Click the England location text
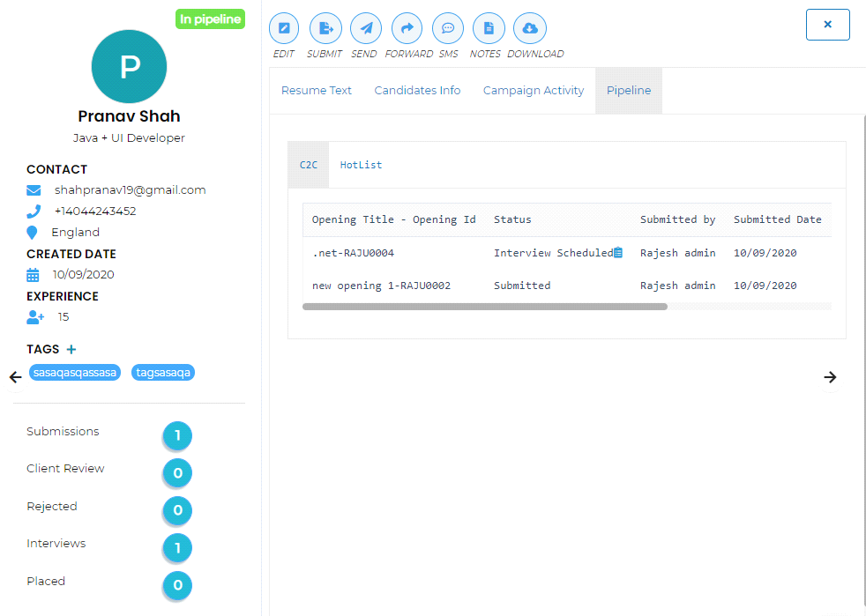 [76, 233]
